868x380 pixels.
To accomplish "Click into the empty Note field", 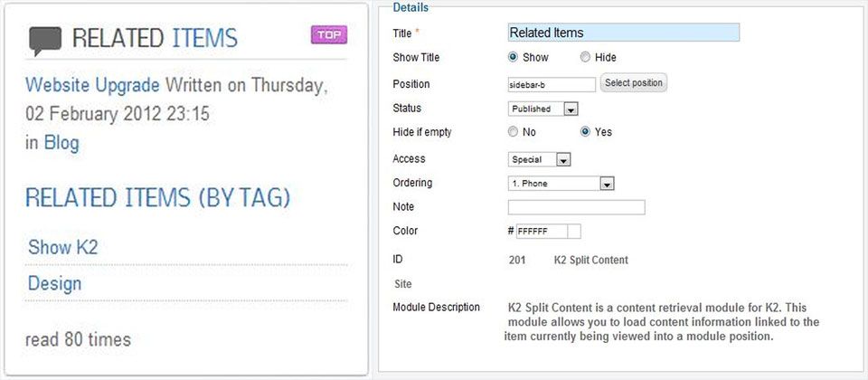I will [576, 207].
